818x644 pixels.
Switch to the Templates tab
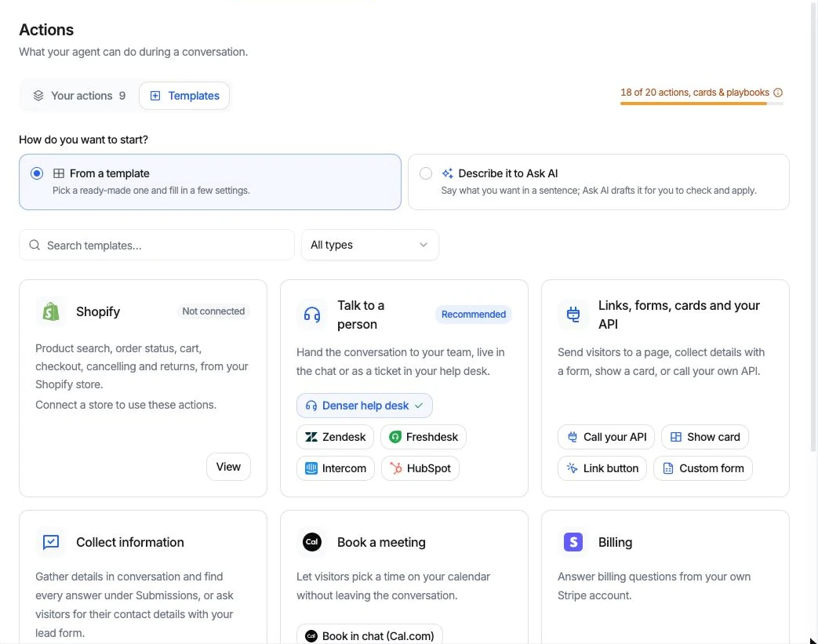click(184, 96)
